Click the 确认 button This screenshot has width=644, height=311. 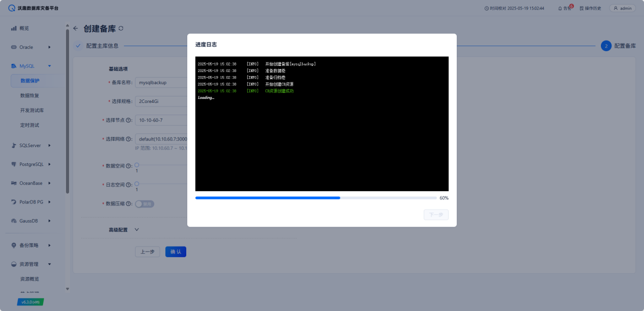point(176,252)
